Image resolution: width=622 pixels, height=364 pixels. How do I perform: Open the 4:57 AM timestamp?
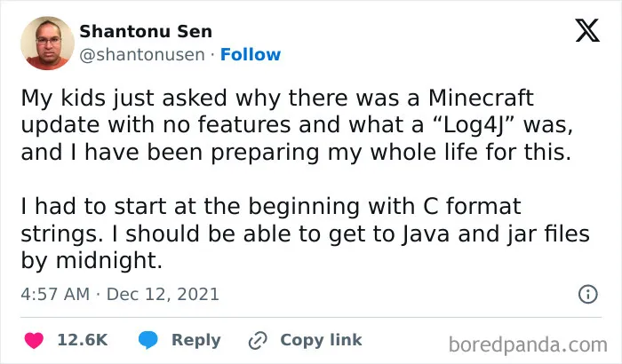55,294
